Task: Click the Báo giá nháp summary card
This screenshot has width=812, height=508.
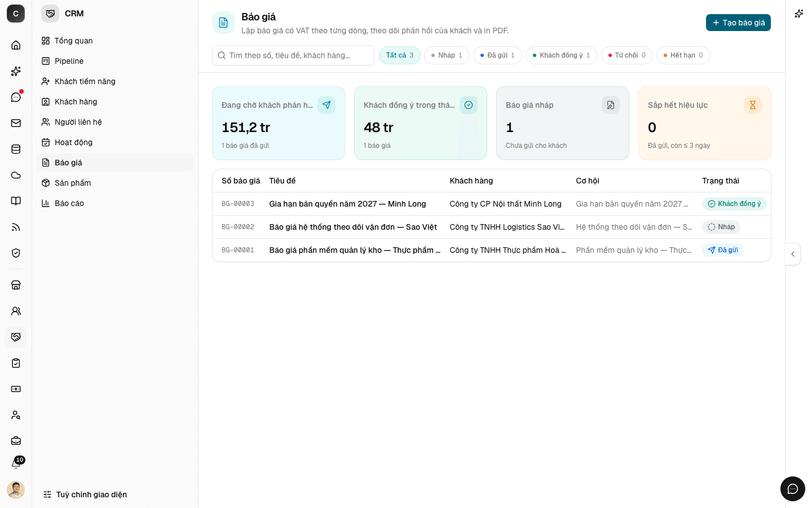Action: tap(563, 123)
